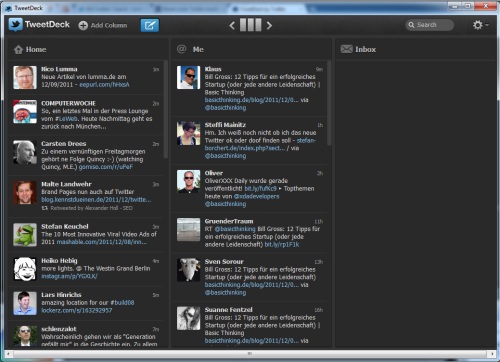Screen dimensions: 500x362
Task: Click the COMPUTERWOCHE username
Action: [68, 103]
